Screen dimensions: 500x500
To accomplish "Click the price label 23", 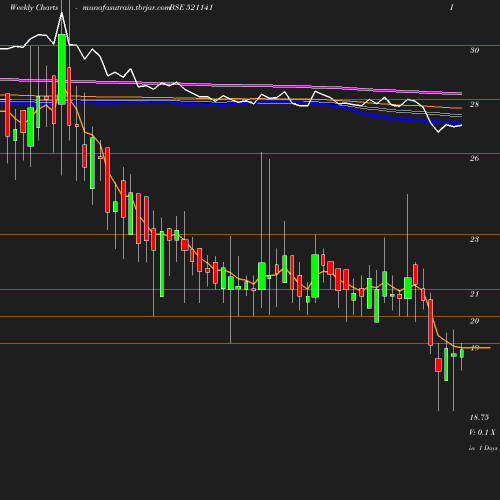I will point(474,239).
